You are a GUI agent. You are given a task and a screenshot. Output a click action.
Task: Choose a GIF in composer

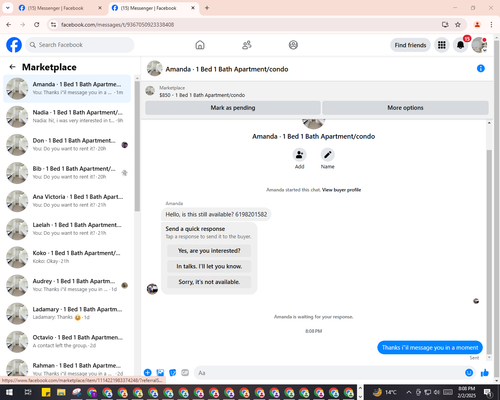click(185, 373)
